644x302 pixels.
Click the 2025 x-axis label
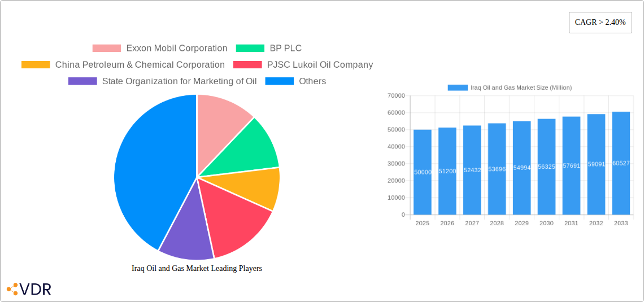(x=423, y=223)
